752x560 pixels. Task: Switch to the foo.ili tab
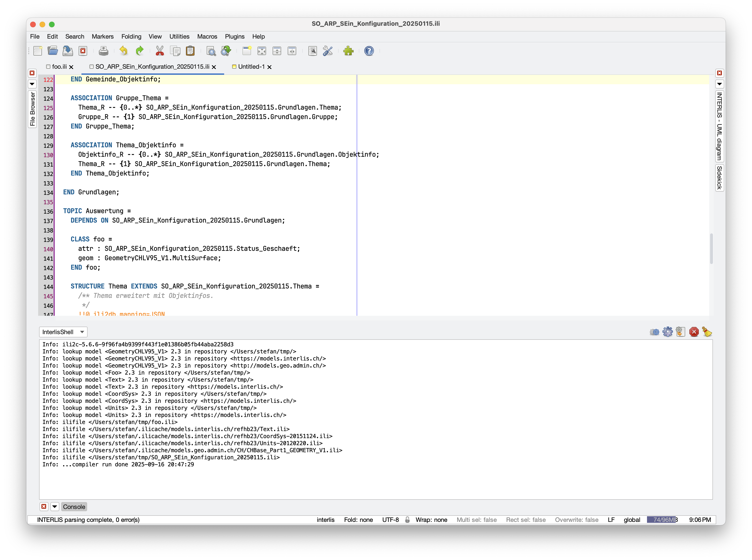(59, 67)
